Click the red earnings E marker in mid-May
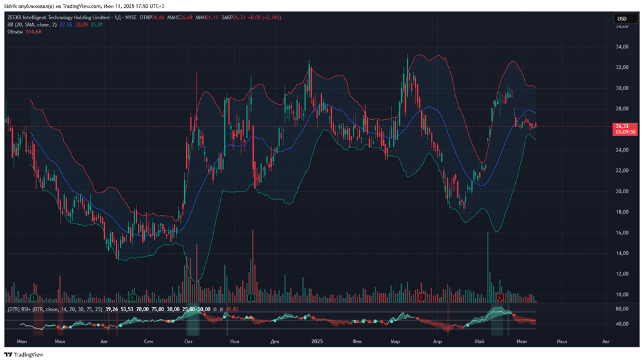Image resolution: width=644 pixels, height=362 pixels. tap(500, 297)
